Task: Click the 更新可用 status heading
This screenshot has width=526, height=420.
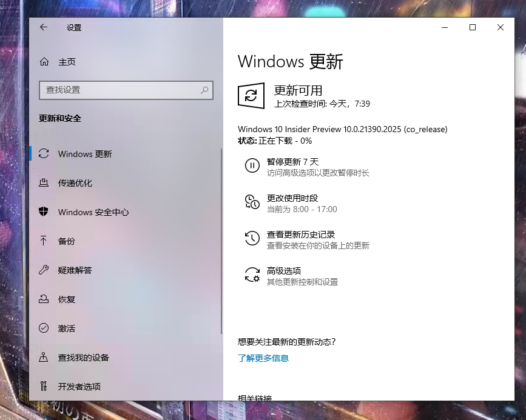Action: tap(298, 90)
